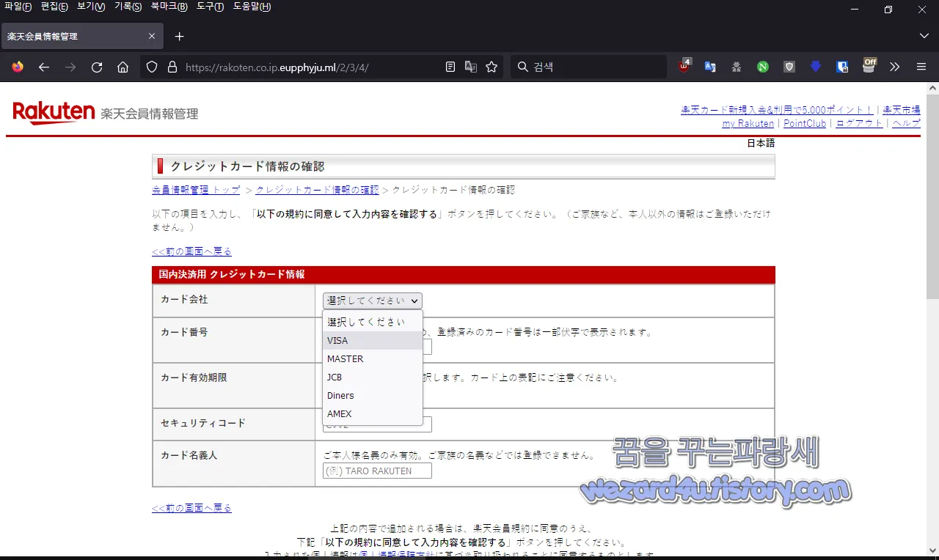Open the Firefox hamburger menu
The width and height of the screenshot is (939, 560).
921,67
